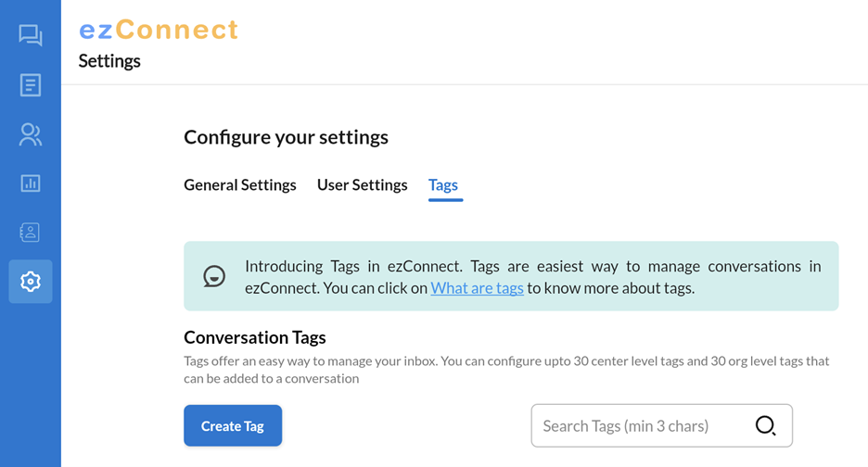Image resolution: width=868 pixels, height=467 pixels.
Task: Click the speech bubble icon in Tags banner
Action: click(x=214, y=276)
